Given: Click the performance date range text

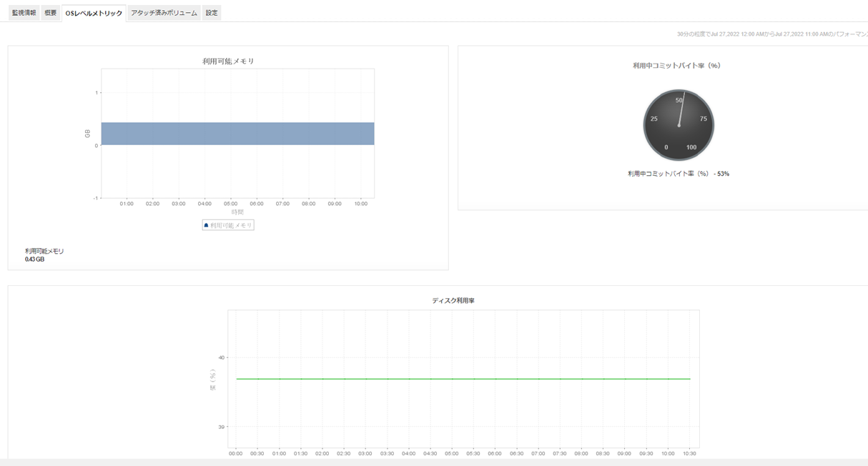Looking at the screenshot, I should pyautogui.click(x=772, y=34).
